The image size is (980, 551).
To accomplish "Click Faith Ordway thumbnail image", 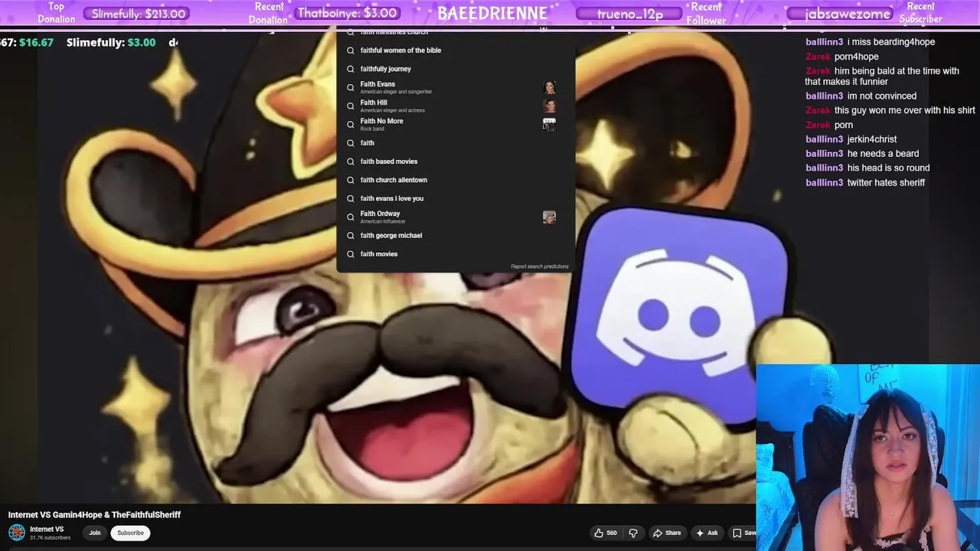I will coord(549,217).
